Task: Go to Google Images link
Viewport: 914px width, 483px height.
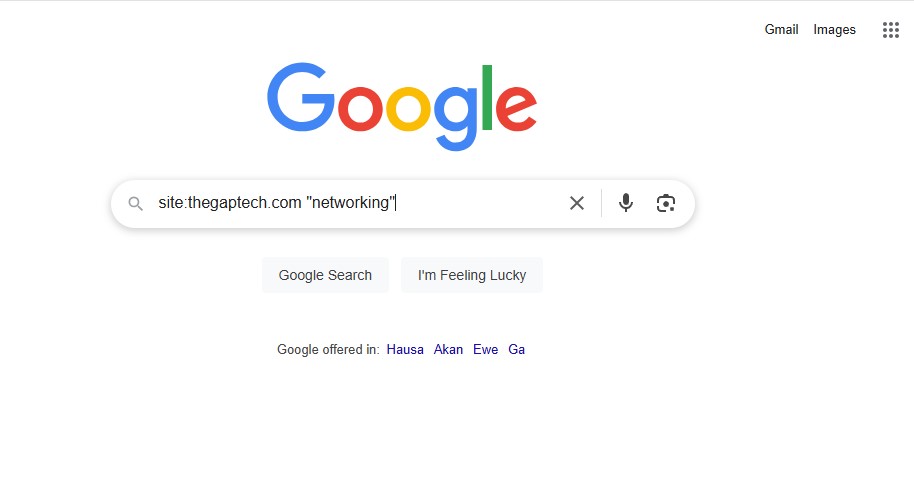Action: pos(834,30)
